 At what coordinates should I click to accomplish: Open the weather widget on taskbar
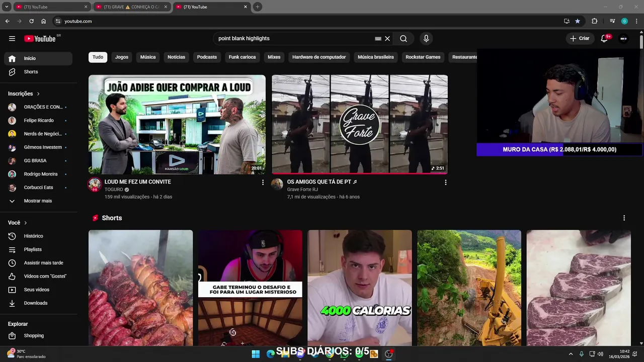tap(26, 354)
